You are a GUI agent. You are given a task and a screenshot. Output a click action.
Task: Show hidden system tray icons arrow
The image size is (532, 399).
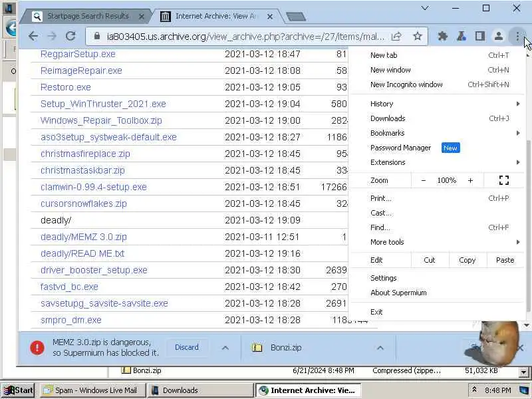pos(474,390)
